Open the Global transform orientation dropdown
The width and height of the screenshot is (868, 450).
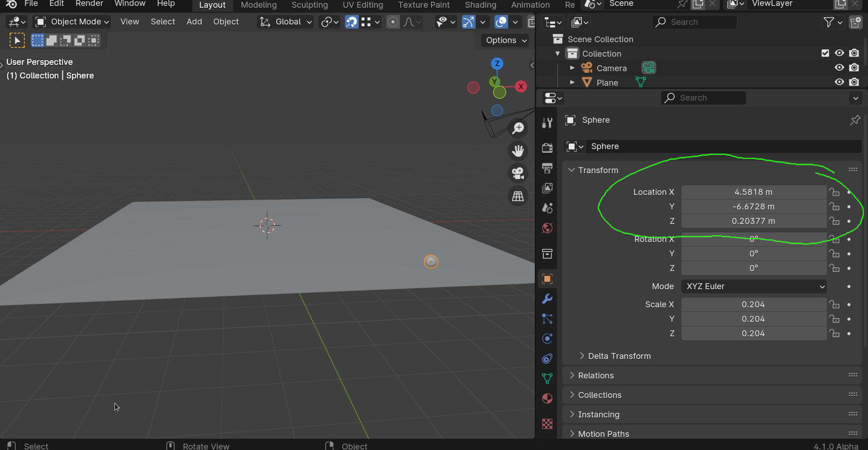point(285,22)
